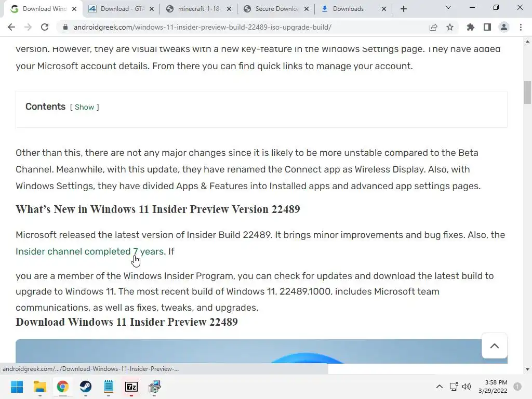
Task: Close the Download - GTA tab
Action: click(152, 9)
